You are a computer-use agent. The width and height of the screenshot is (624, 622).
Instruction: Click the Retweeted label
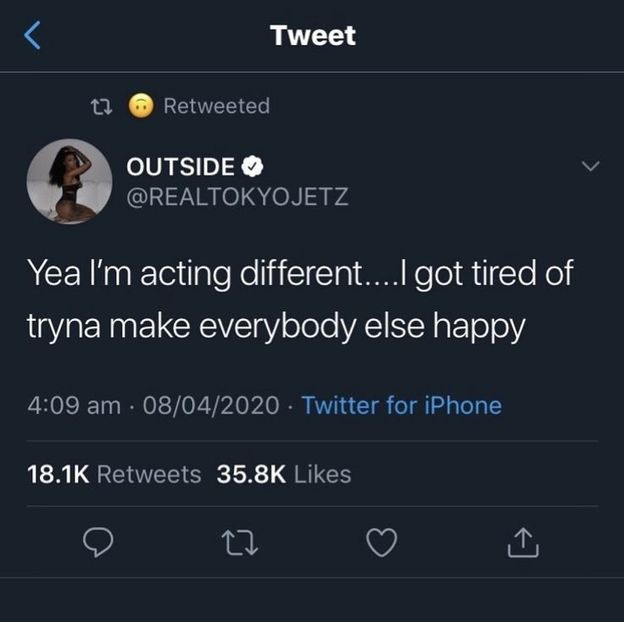(216, 105)
